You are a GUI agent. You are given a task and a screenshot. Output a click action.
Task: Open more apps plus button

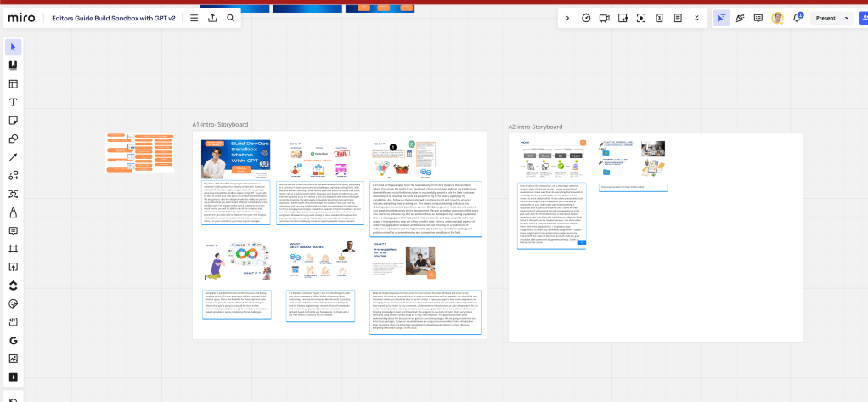pos(14,377)
